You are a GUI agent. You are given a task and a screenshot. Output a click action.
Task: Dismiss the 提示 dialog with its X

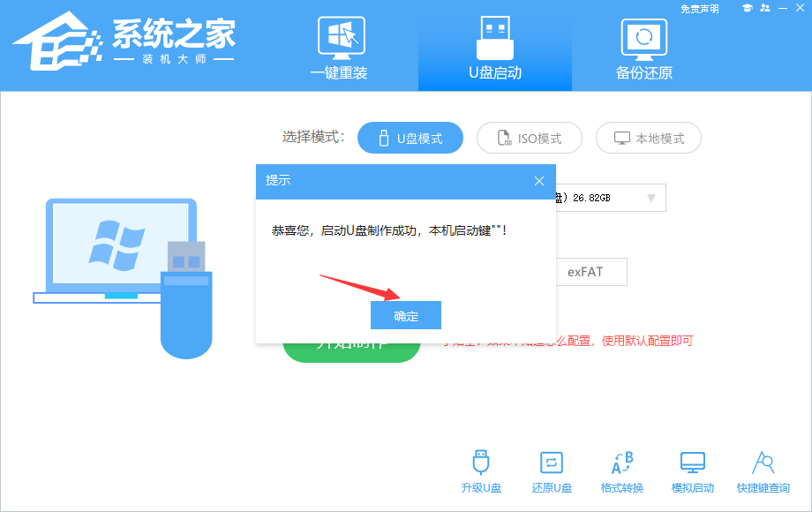click(x=538, y=181)
